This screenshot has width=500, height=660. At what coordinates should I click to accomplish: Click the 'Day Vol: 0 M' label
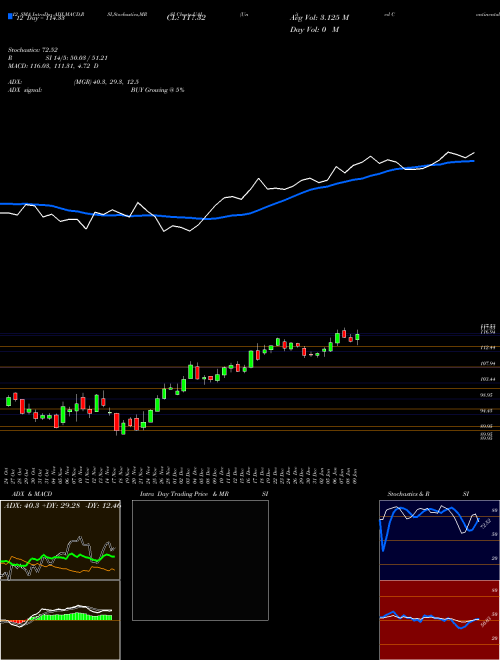tap(314, 29)
